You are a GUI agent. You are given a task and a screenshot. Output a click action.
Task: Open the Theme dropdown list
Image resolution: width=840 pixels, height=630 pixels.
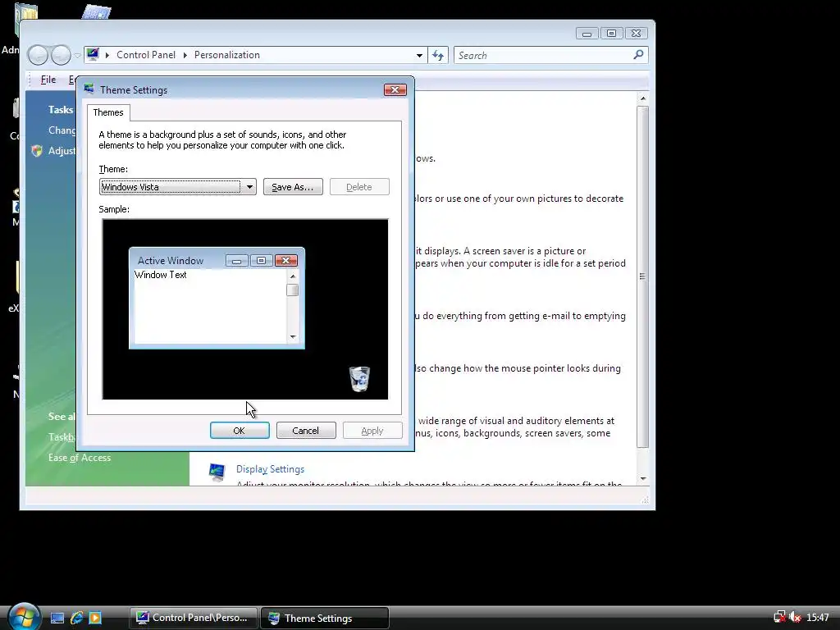point(178,187)
